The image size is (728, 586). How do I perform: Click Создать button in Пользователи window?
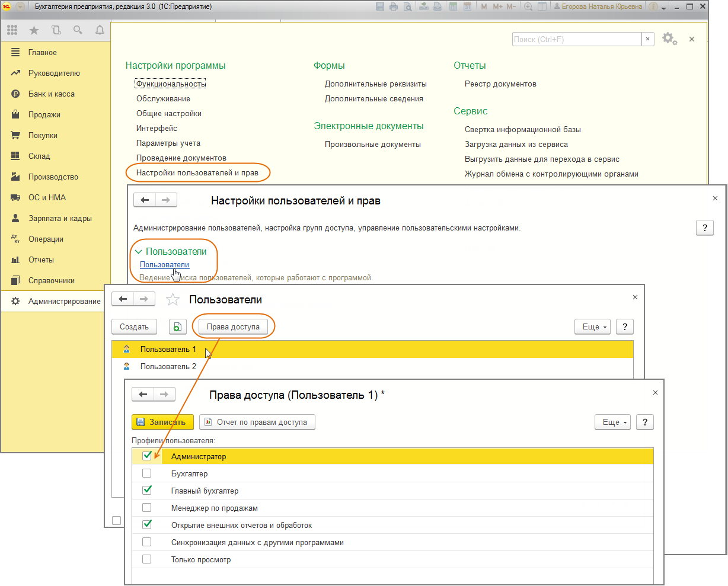point(134,326)
